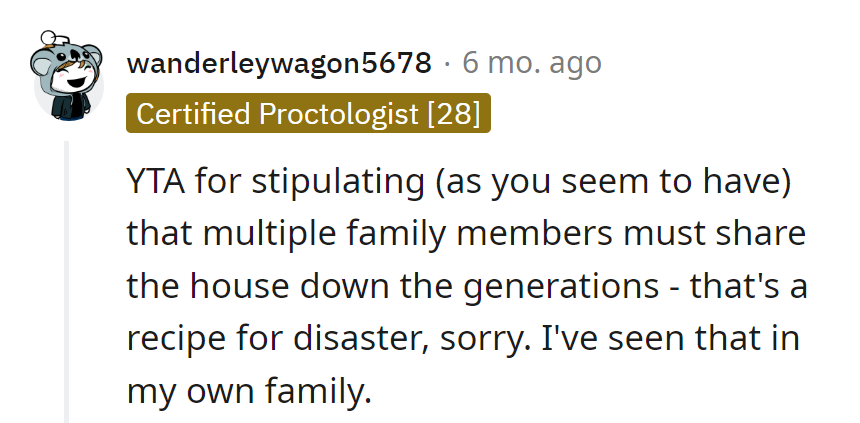This screenshot has width=860, height=423.
Task: Click the words "my own family."
Action: click(x=249, y=390)
